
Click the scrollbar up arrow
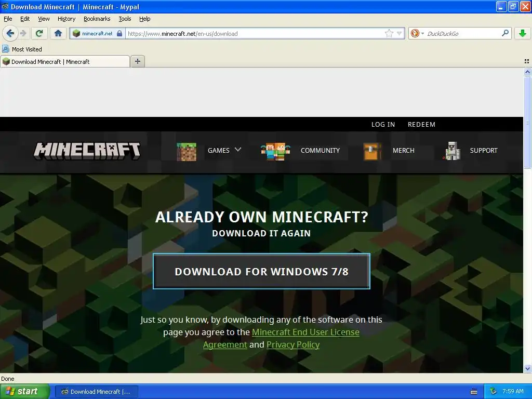(x=527, y=72)
